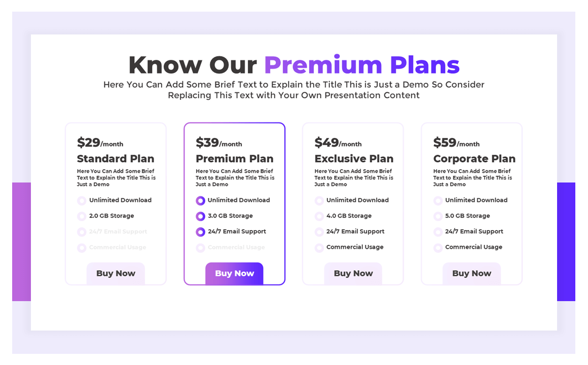Enable Commercial Usage on Premium Plan
Image resolution: width=588 pixels, height=365 pixels.
200,248
